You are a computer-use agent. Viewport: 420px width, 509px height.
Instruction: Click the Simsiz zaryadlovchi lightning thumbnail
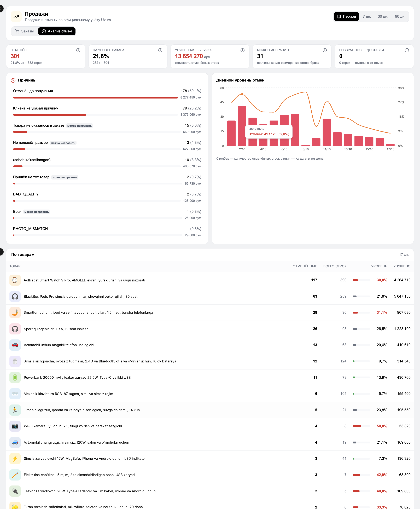click(15, 458)
